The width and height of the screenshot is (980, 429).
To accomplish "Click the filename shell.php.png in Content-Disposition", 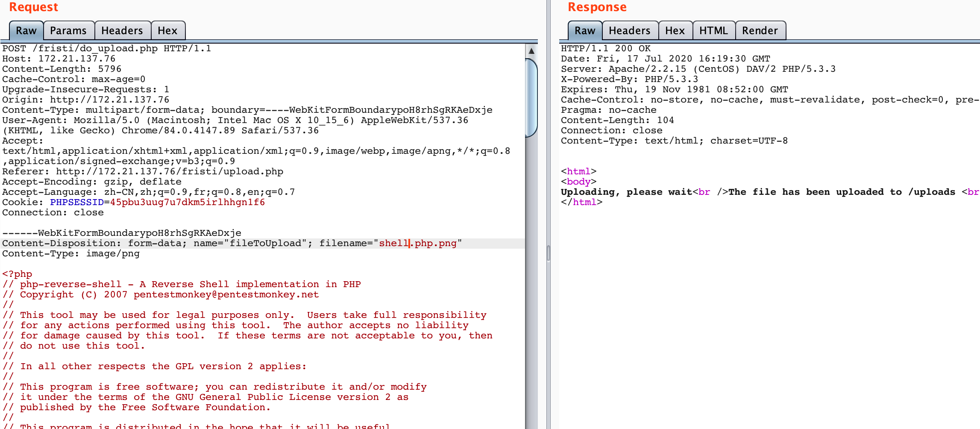I will (x=418, y=243).
